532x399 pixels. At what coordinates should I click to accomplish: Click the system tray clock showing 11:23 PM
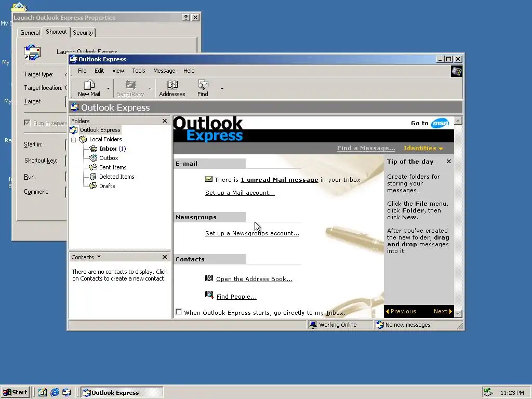click(512, 393)
